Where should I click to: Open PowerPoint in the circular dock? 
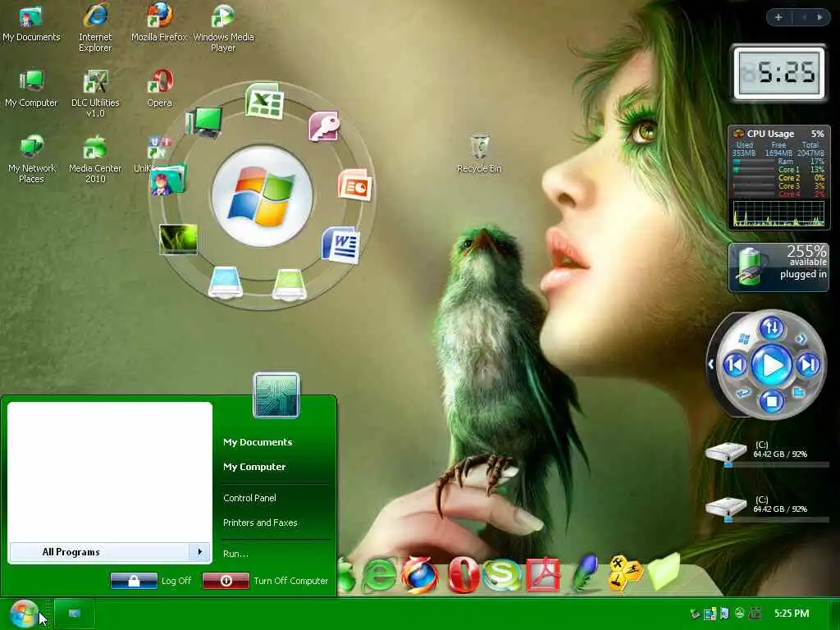pyautogui.click(x=354, y=185)
